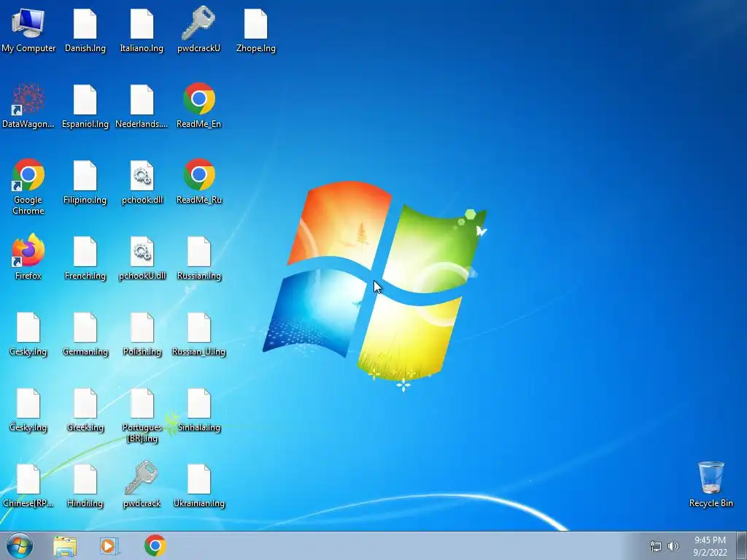Launch Windows Media Player from taskbar

point(109,545)
